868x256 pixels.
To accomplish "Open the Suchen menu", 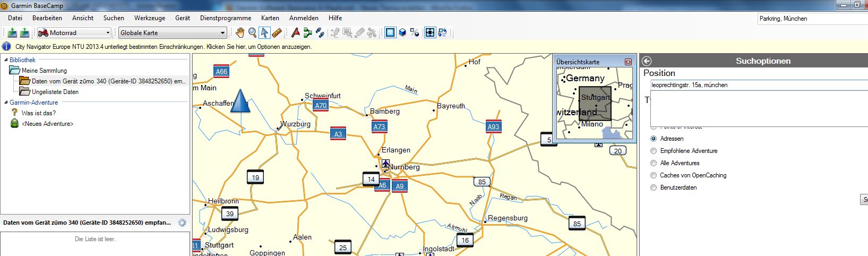I will click(114, 18).
